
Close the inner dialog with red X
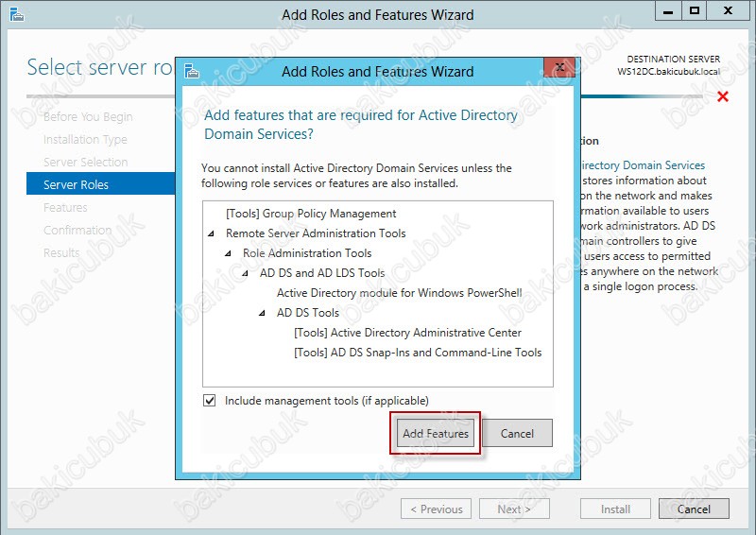click(559, 67)
